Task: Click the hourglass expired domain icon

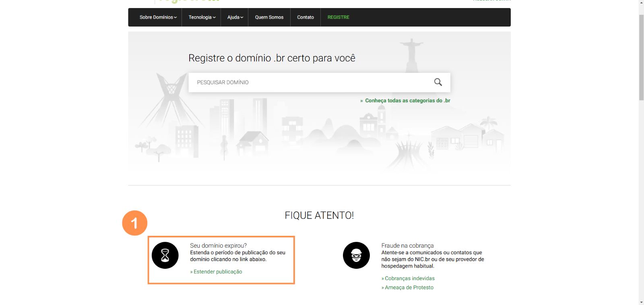Action: click(165, 255)
